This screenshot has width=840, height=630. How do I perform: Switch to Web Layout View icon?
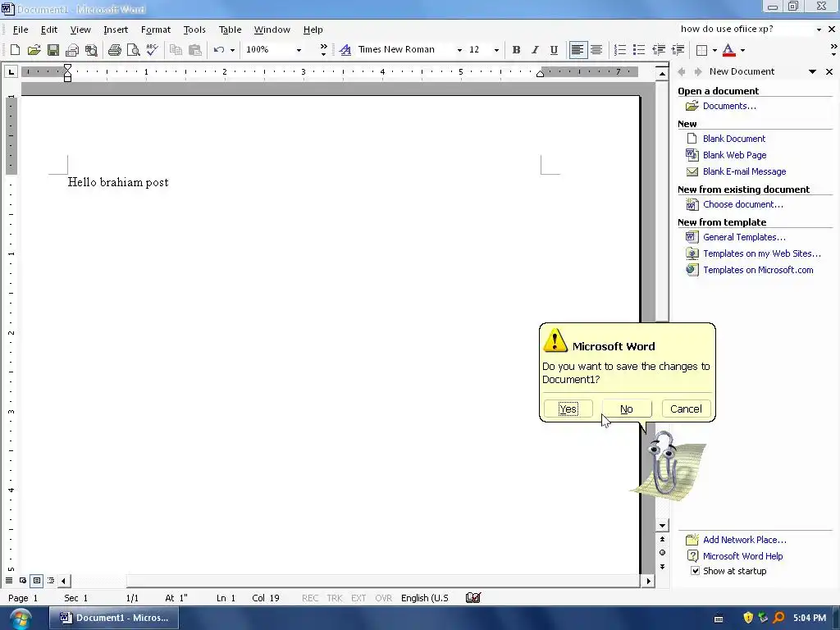tap(22, 580)
